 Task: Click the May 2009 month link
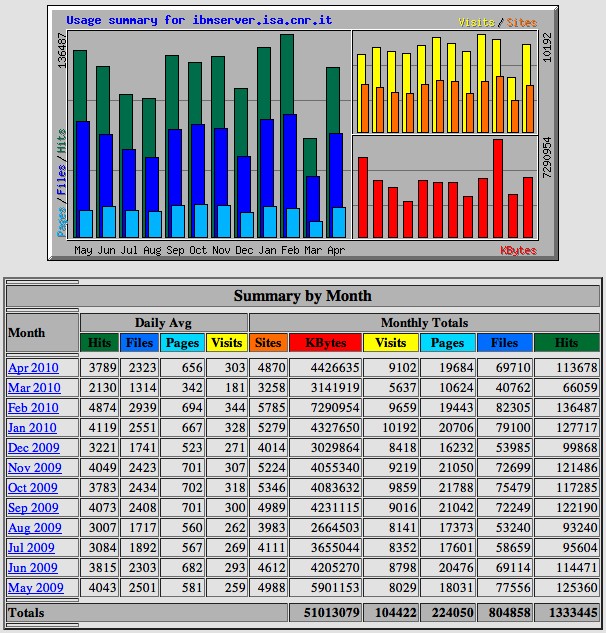coord(35,588)
